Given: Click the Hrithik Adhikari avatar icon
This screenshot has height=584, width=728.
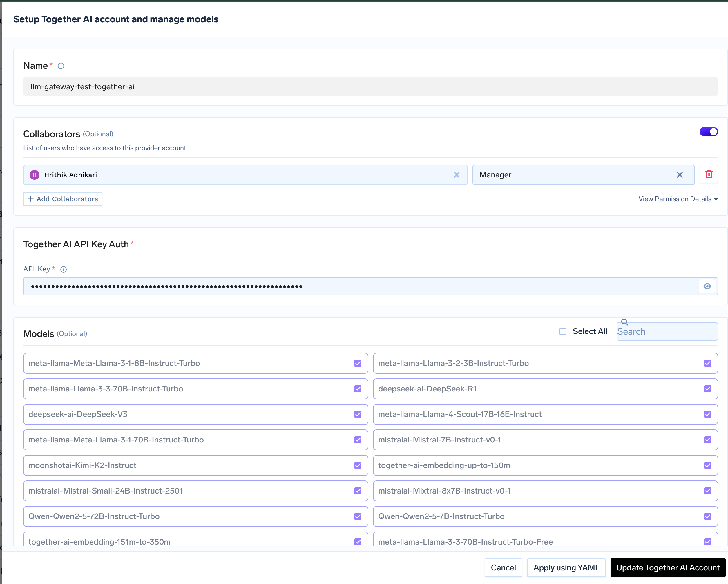Looking at the screenshot, I should click(x=35, y=175).
